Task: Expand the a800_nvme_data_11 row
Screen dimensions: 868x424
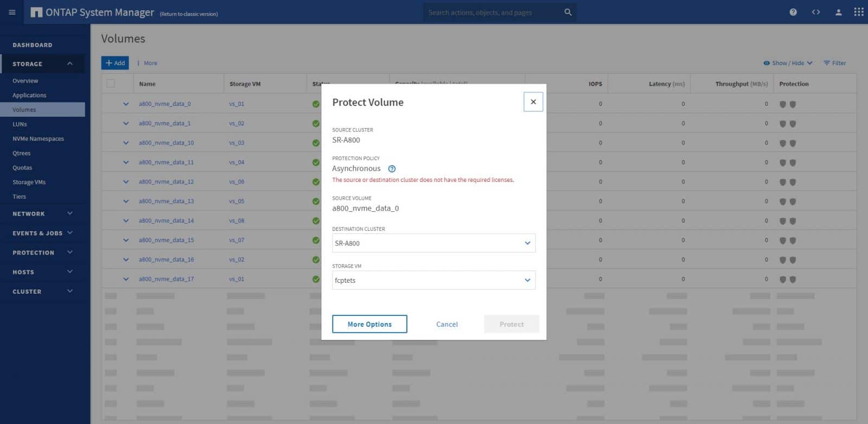Action: tap(126, 162)
